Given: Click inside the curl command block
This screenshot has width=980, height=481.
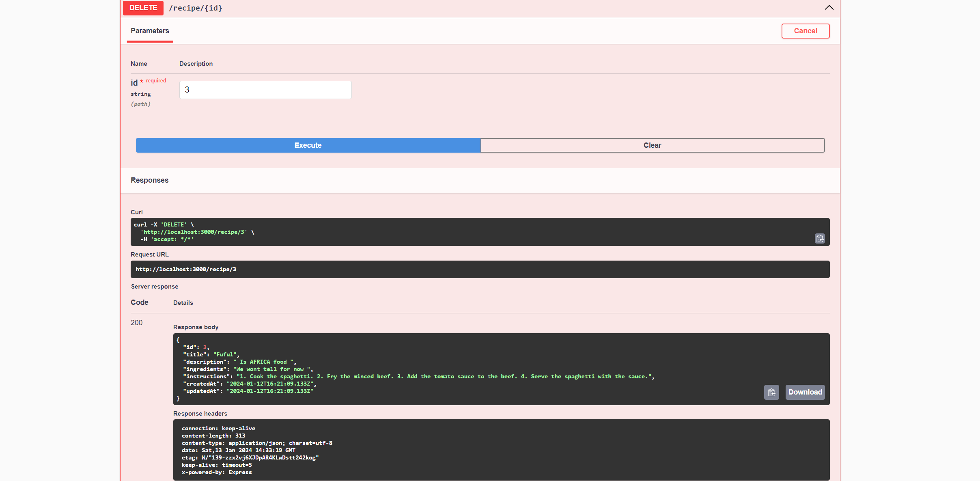Looking at the screenshot, I should click(480, 232).
